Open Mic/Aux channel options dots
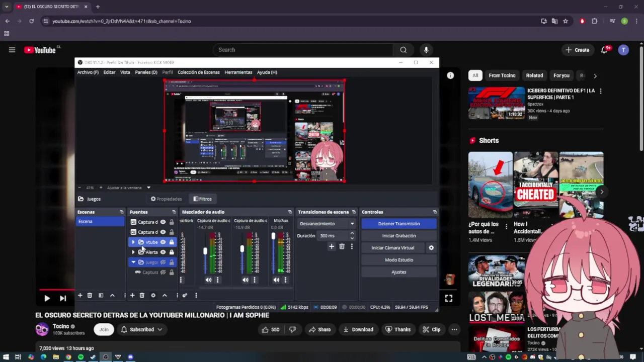The height and width of the screenshot is (362, 644). [x=285, y=280]
